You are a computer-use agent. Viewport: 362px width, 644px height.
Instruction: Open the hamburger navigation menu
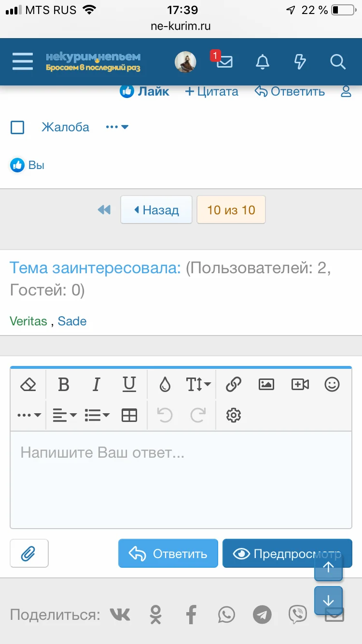click(22, 62)
